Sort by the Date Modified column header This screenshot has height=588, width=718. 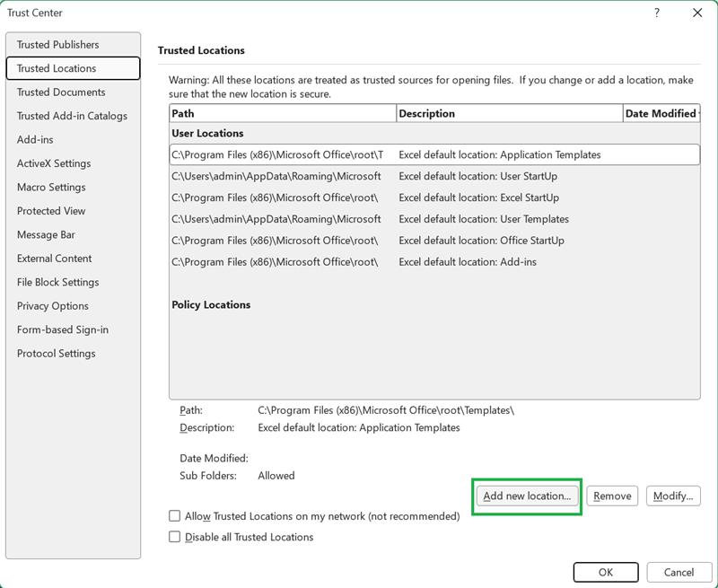pos(661,114)
